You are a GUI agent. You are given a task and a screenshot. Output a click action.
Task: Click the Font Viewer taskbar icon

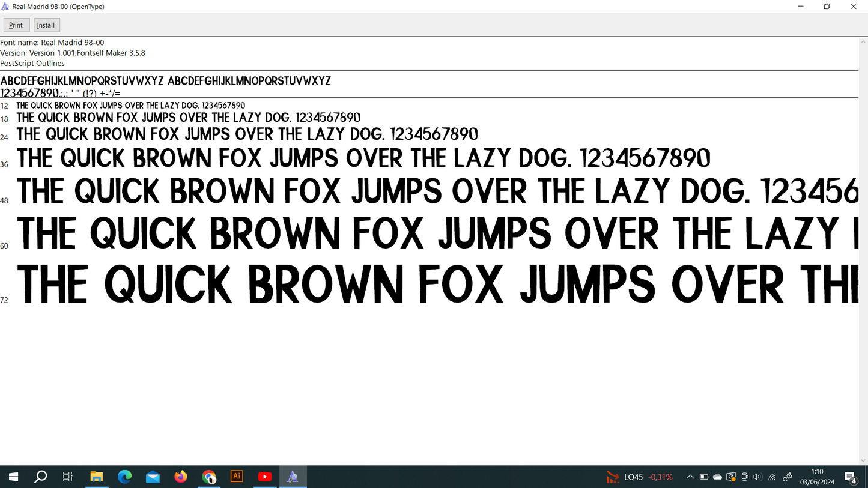pos(293,477)
